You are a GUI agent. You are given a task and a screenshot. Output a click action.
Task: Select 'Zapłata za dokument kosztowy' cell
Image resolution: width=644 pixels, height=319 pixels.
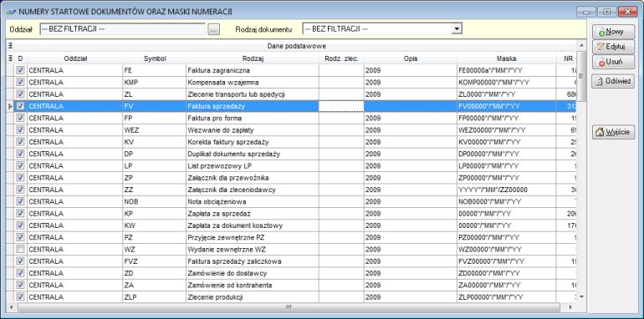pyautogui.click(x=253, y=225)
